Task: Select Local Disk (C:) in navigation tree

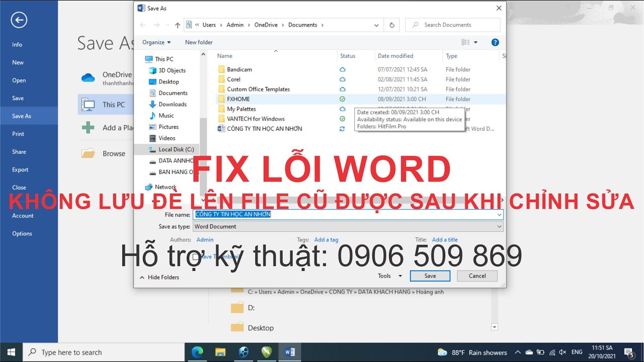Action: 171,149
